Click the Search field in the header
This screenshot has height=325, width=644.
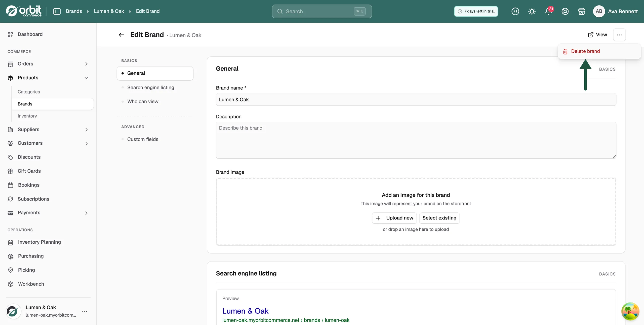point(322,11)
